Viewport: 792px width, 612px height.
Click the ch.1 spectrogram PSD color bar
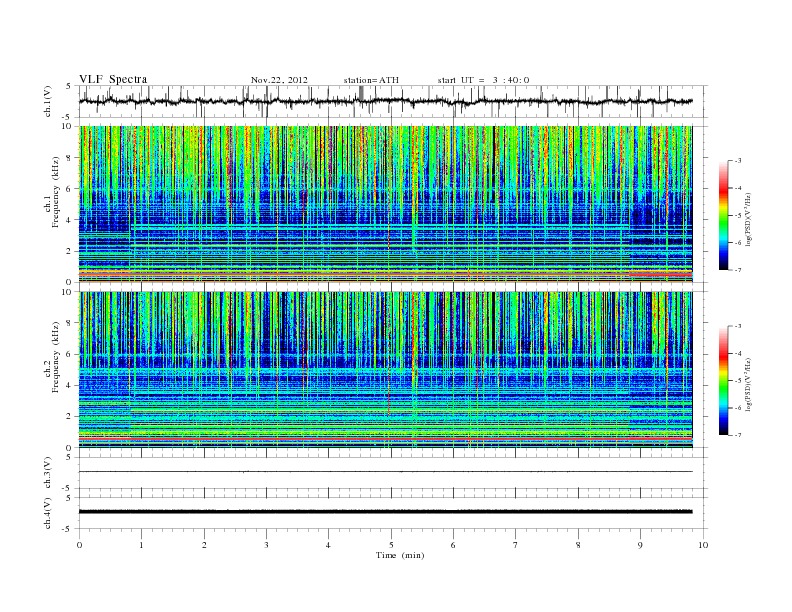(723, 215)
